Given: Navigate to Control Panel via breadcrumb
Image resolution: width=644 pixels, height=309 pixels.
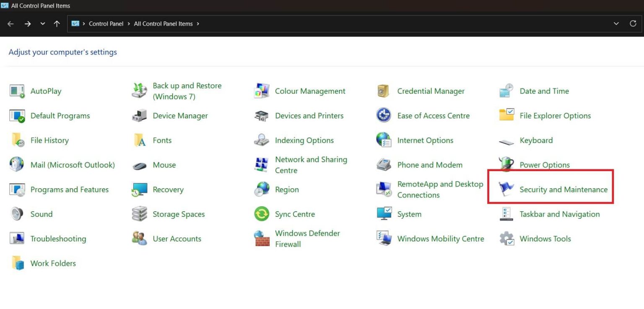Looking at the screenshot, I should [106, 23].
